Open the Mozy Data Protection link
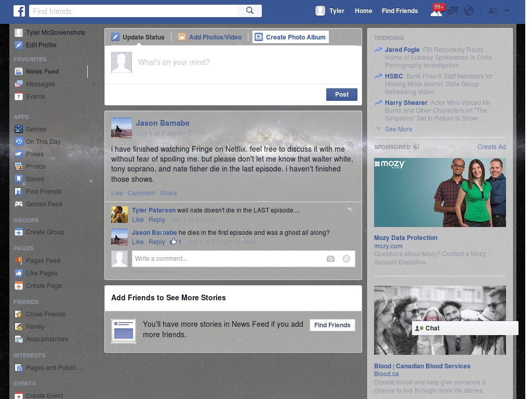 pyautogui.click(x=405, y=238)
